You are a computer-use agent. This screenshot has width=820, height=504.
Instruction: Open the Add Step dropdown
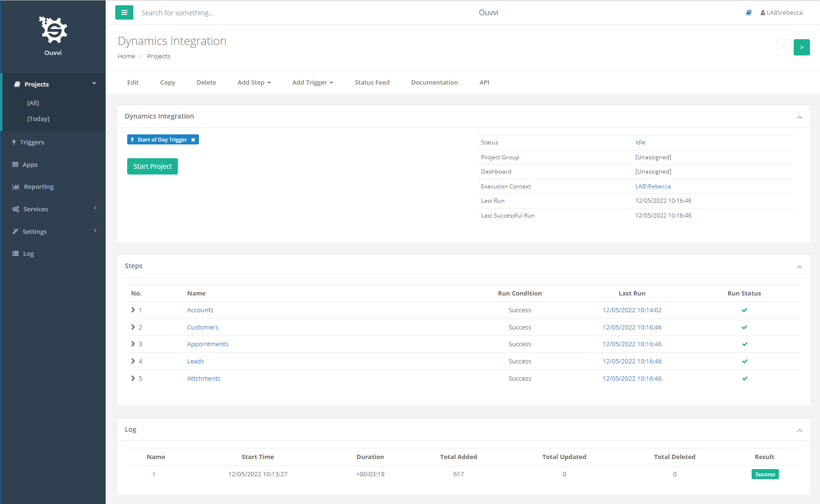[254, 82]
